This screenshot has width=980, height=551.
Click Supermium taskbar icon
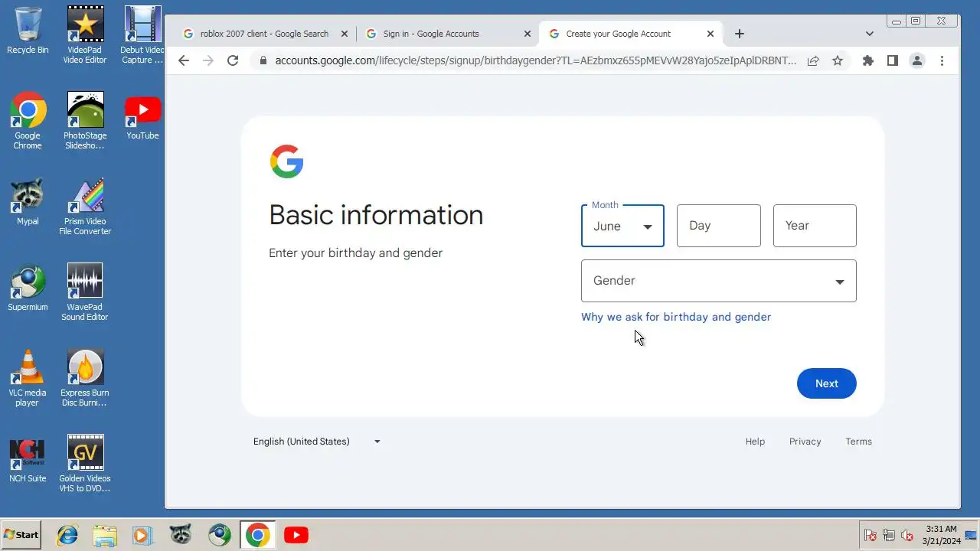220,535
